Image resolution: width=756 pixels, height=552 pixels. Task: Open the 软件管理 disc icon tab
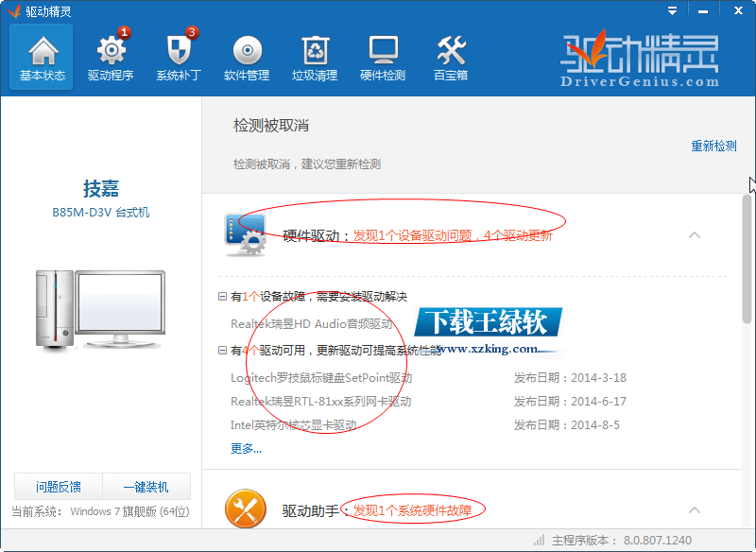pyautogui.click(x=247, y=58)
